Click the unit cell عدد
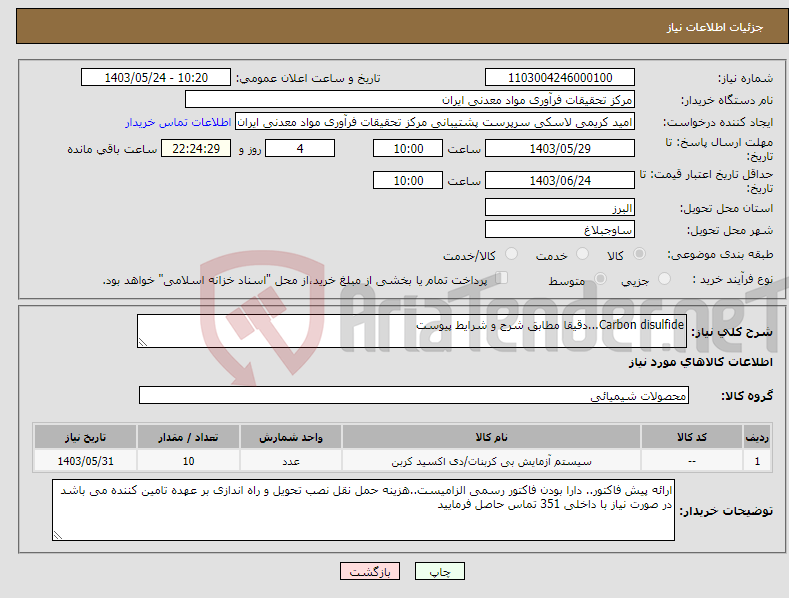Viewport: 789px width, 598px height. pyautogui.click(x=291, y=461)
